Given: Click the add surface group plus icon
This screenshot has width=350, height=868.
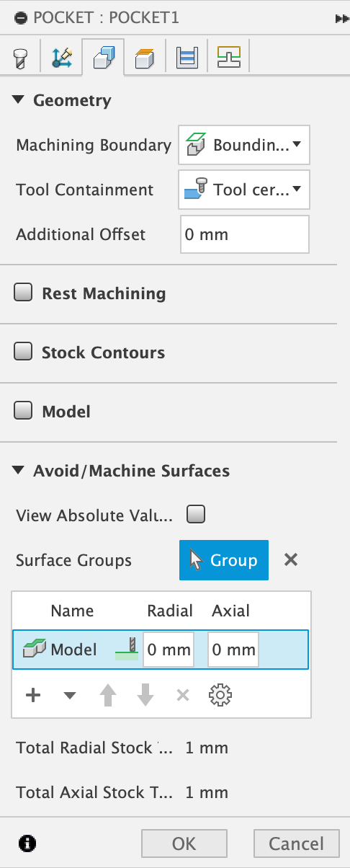Looking at the screenshot, I should (x=33, y=695).
